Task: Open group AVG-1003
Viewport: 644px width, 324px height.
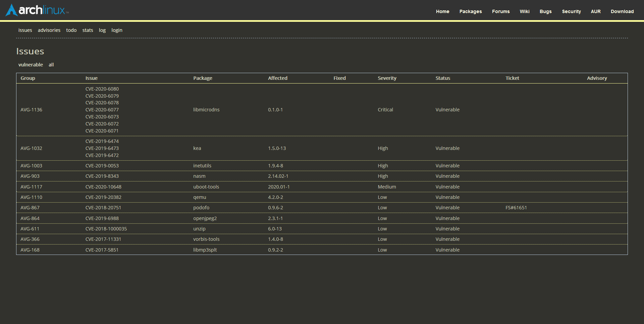Action: tap(31, 166)
